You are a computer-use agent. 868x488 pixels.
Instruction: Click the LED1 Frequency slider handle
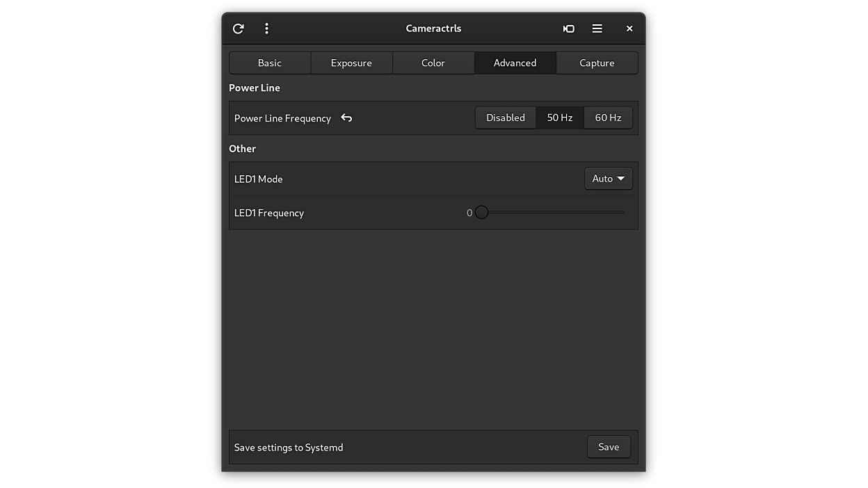point(481,212)
